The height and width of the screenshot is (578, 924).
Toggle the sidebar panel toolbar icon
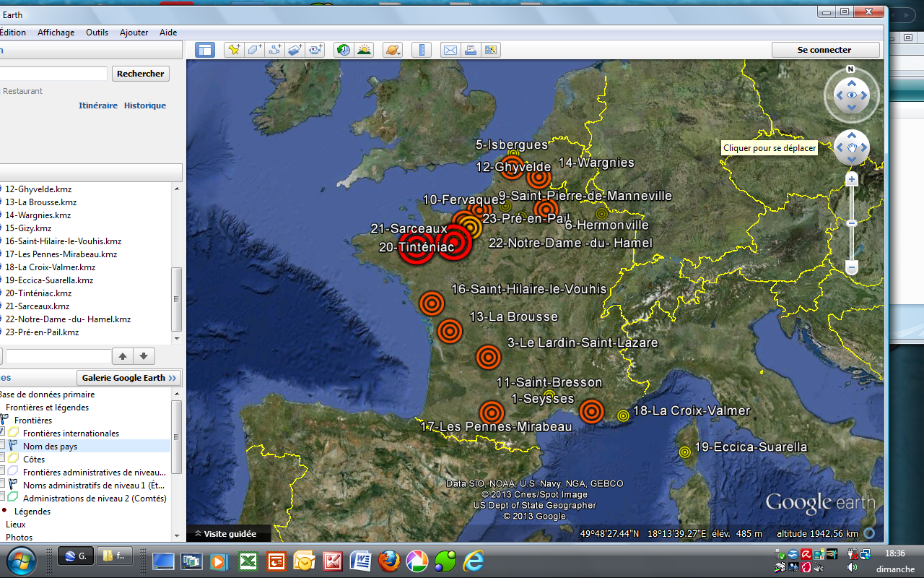coord(205,50)
